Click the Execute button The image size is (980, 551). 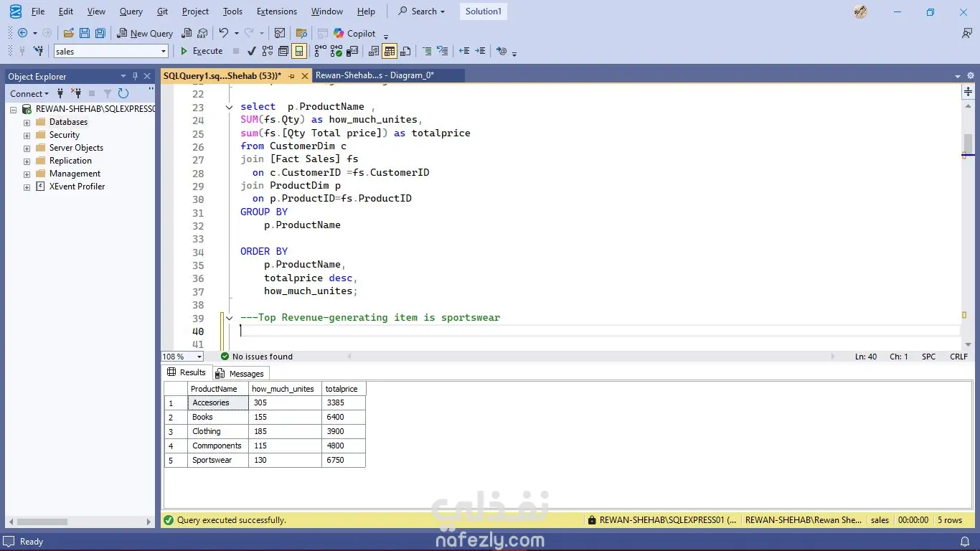(x=201, y=51)
